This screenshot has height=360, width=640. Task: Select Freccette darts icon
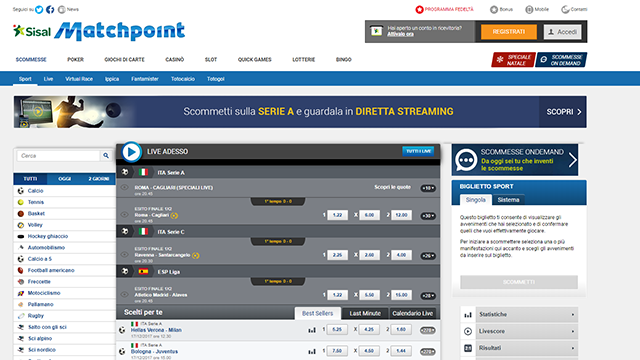[21, 282]
